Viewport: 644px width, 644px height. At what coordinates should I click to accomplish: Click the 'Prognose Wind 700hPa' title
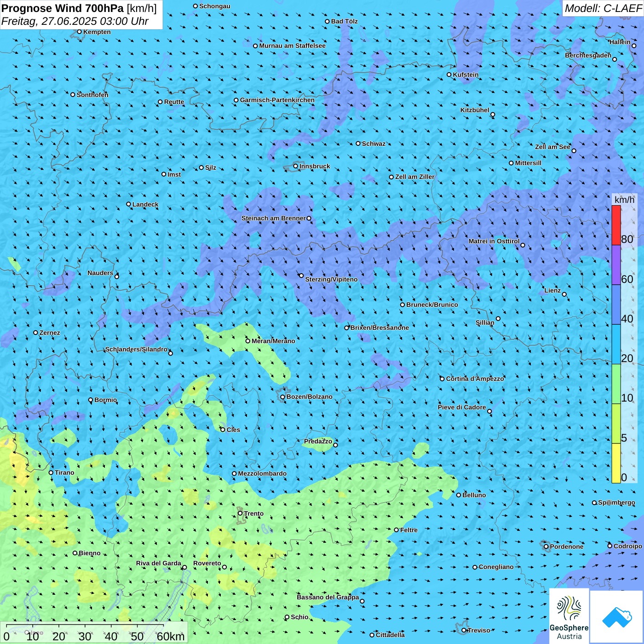pyautogui.click(x=63, y=8)
